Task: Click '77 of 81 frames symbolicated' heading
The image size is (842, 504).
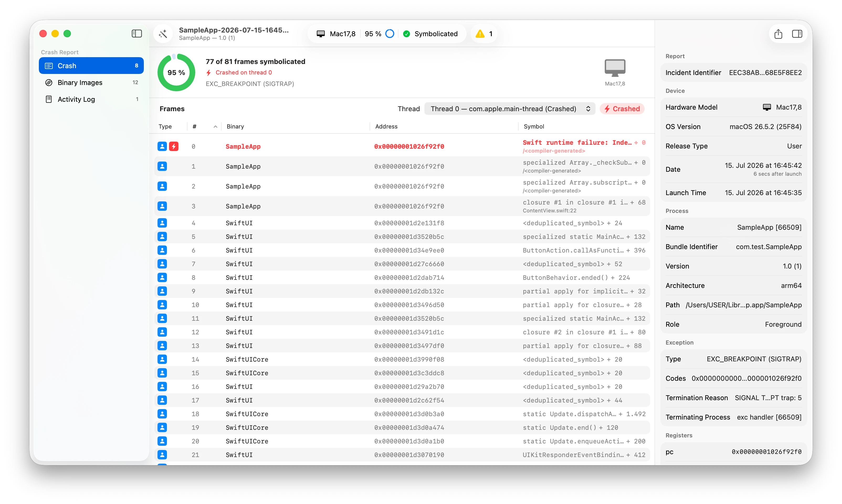Action: pyautogui.click(x=255, y=61)
